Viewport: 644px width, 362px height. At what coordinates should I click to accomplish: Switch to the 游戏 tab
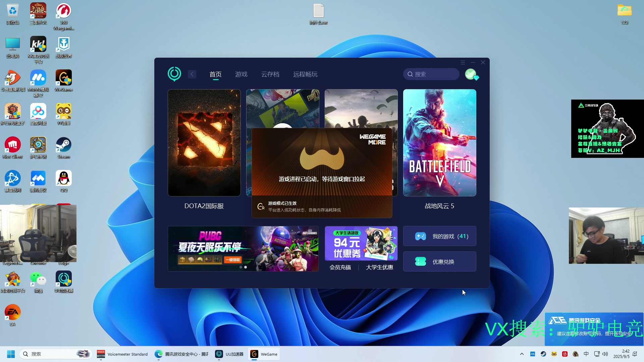(241, 74)
